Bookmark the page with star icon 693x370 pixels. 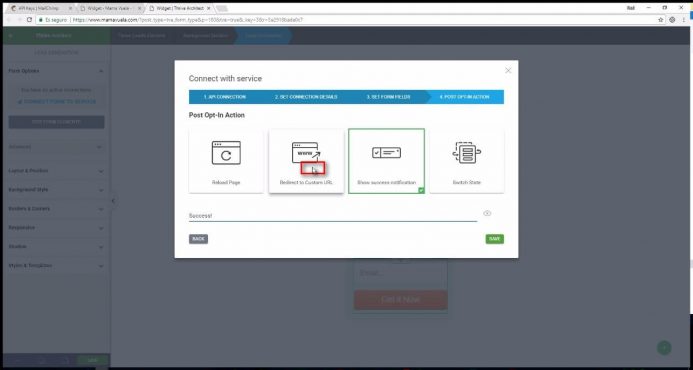(661, 20)
